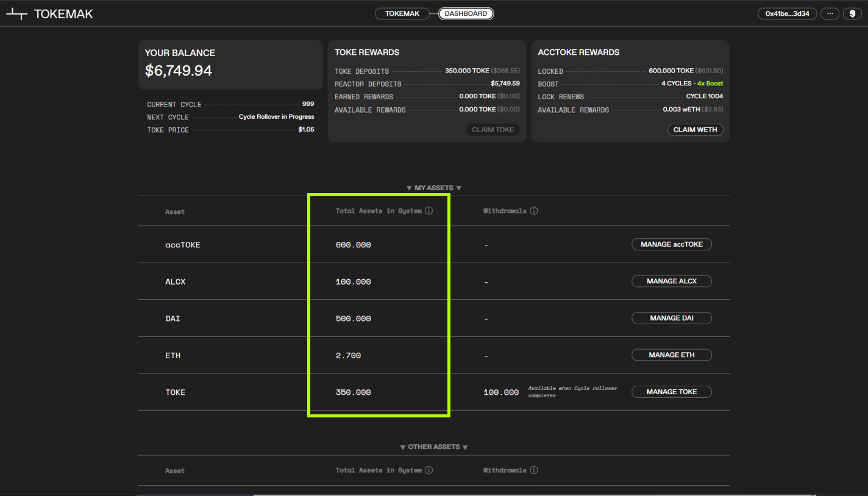The height and width of the screenshot is (496, 868).
Task: Select the accTOKE asset name
Action: (x=183, y=245)
